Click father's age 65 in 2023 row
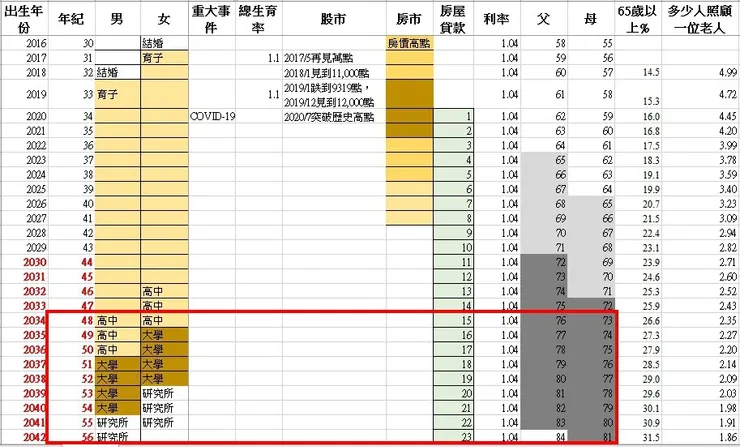The image size is (740, 447). coord(543,160)
